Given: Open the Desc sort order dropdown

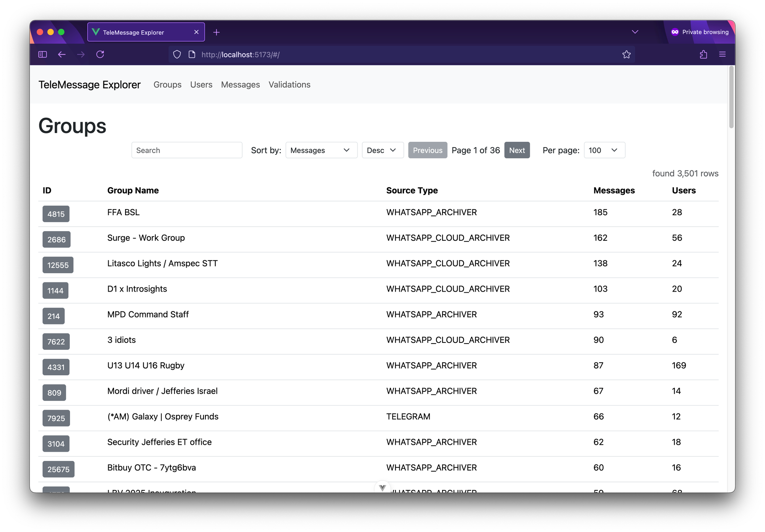Looking at the screenshot, I should pos(382,150).
